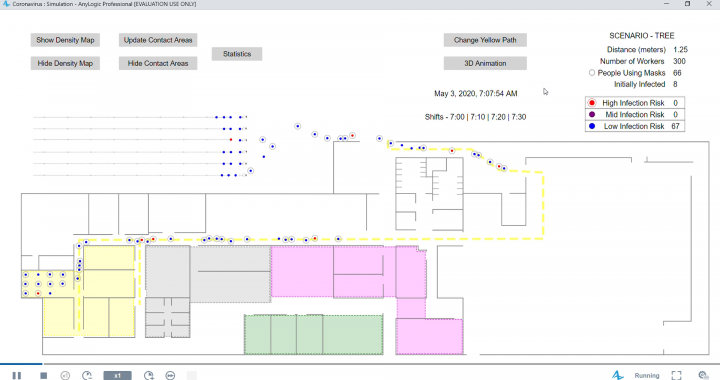Click Show Density Map button
Screen dimensions: 720x380
[x=65, y=40]
